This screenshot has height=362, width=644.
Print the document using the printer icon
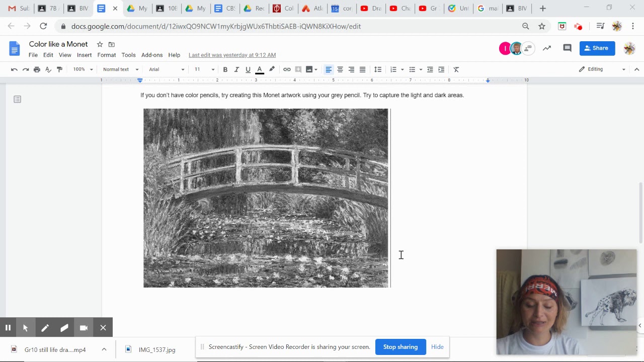[x=37, y=69]
